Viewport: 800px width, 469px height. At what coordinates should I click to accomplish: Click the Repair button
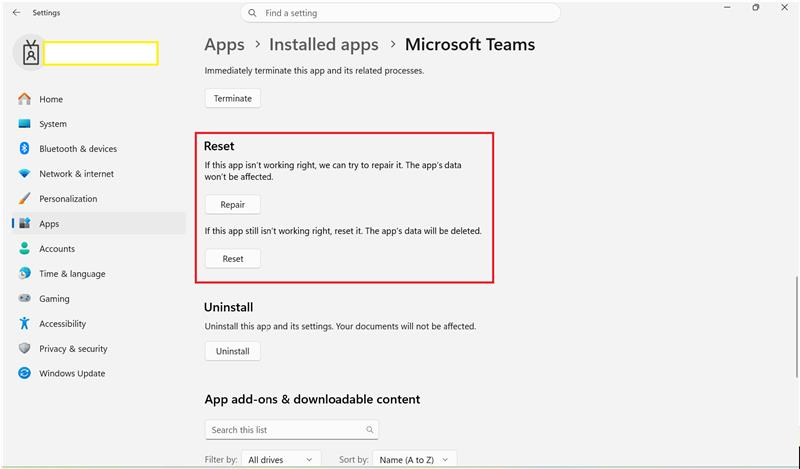pos(233,205)
